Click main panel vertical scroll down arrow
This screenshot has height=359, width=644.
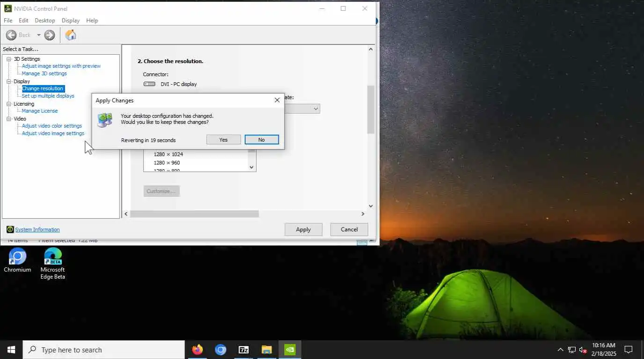coord(371,206)
